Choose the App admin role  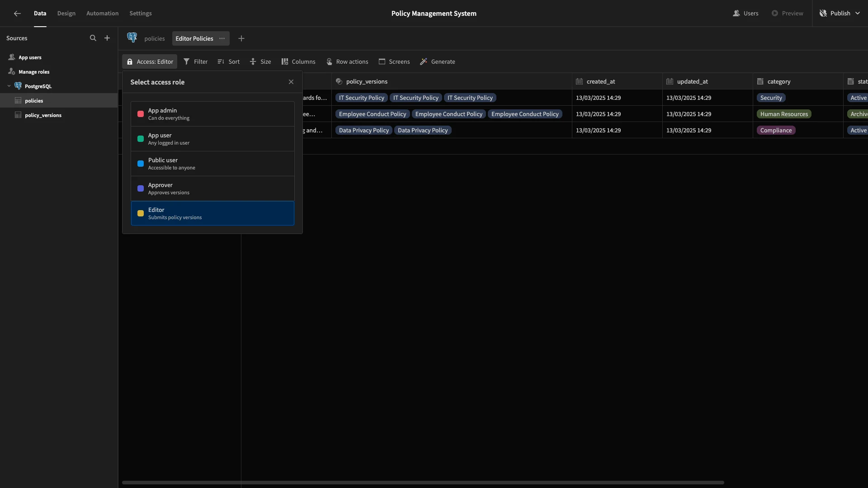tap(212, 114)
